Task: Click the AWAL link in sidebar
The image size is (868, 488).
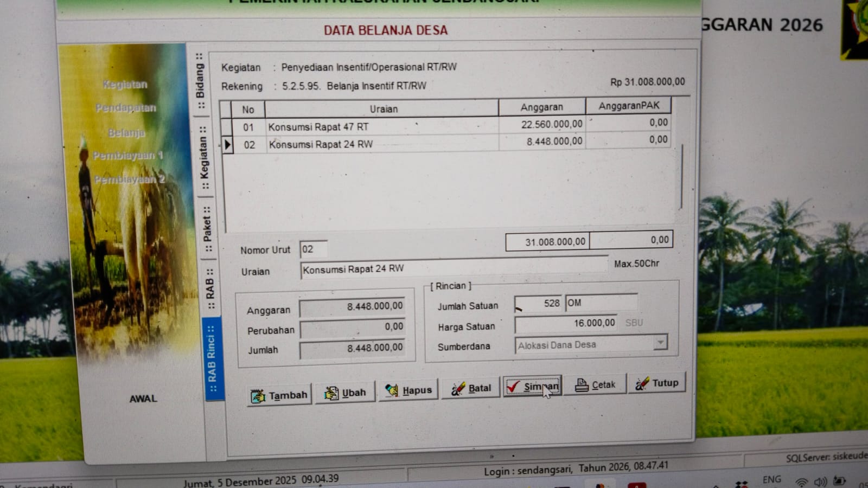Action: click(x=143, y=399)
